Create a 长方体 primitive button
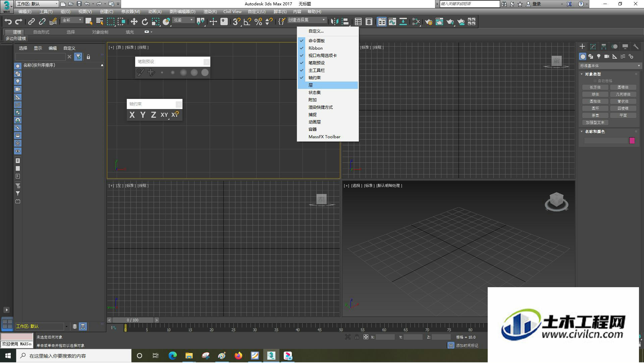644x363 pixels. click(x=595, y=87)
